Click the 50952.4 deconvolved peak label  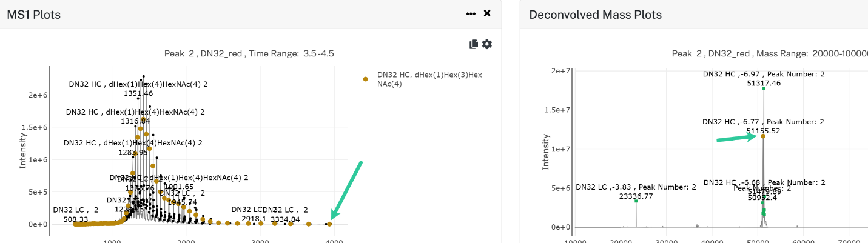click(763, 198)
